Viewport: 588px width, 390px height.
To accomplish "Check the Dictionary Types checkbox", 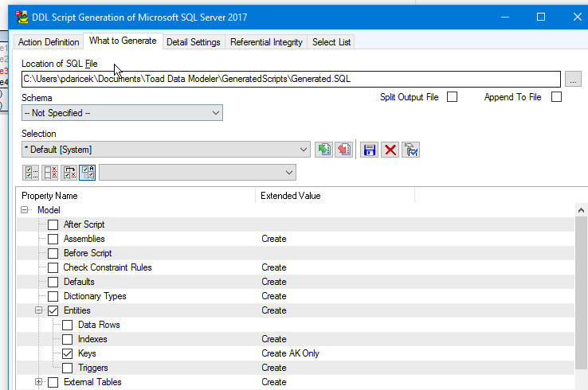I will [53, 296].
